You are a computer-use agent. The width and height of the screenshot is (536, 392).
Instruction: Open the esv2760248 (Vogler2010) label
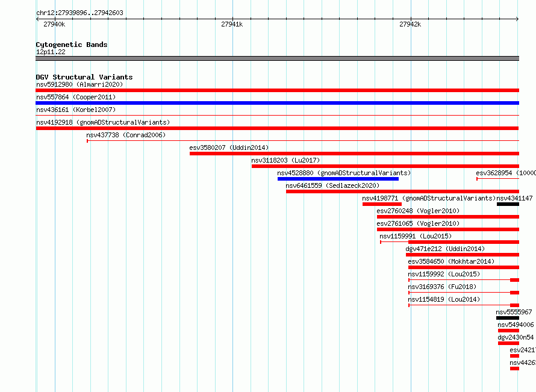[418, 211]
